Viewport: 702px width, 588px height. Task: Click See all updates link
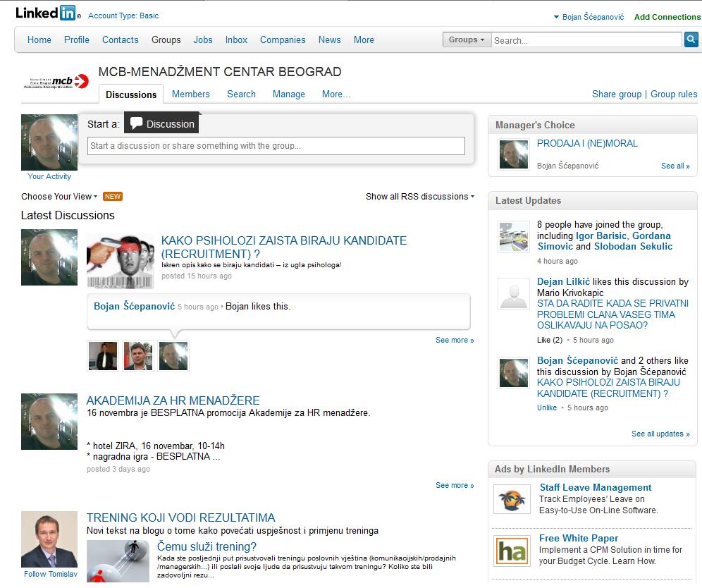[x=660, y=434]
